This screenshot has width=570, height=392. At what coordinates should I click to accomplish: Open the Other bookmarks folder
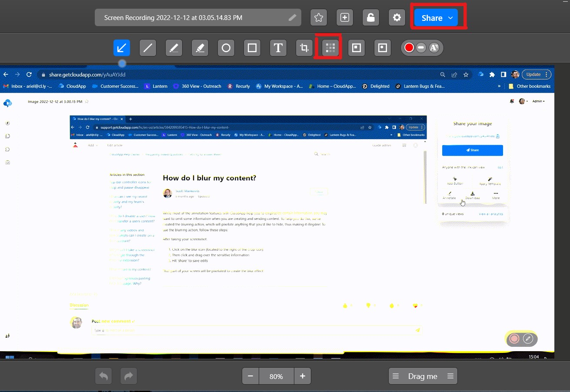point(530,86)
